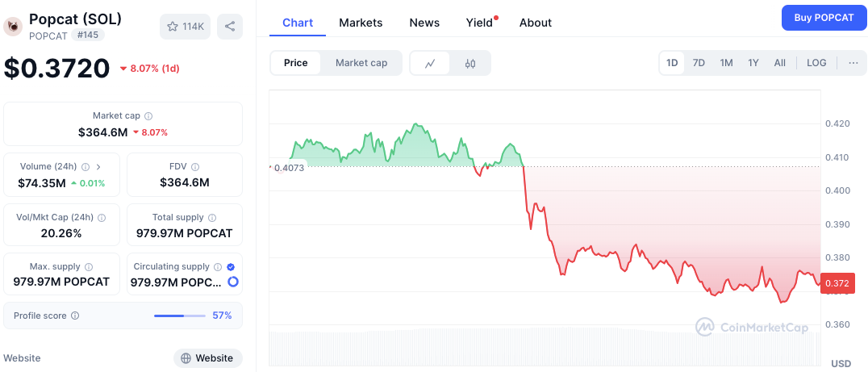Switch to the candlestick chart icon
This screenshot has width=868, height=372.
click(x=470, y=63)
